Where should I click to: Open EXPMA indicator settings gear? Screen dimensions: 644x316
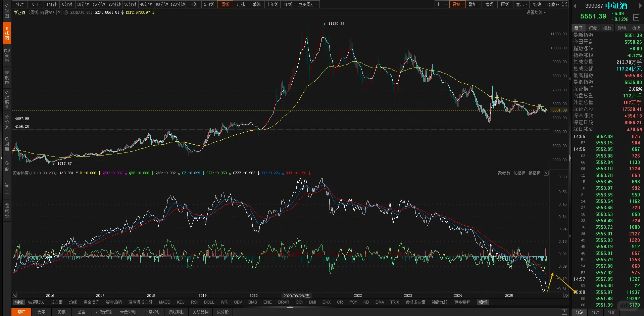(66, 12)
